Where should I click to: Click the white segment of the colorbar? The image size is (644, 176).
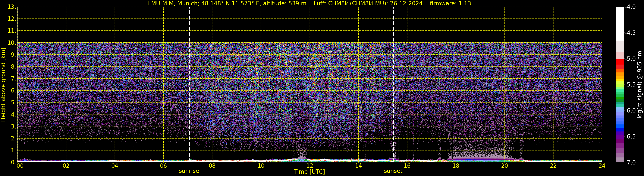[x=620, y=24]
